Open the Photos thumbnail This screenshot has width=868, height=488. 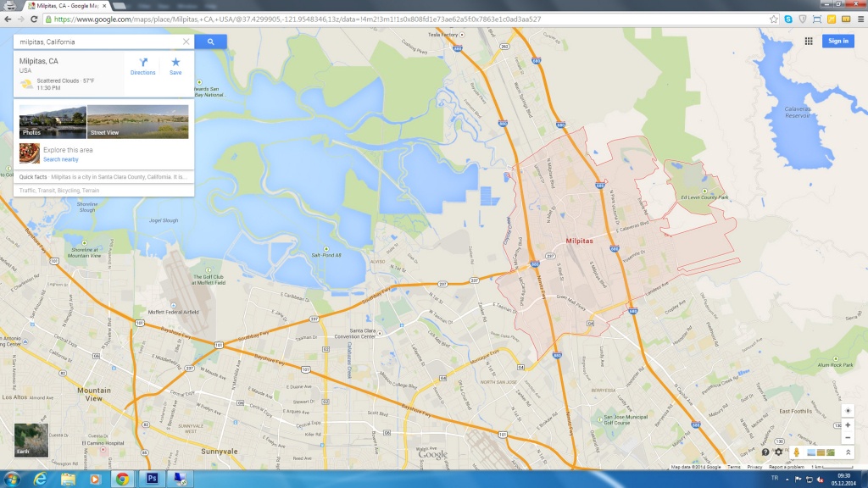tap(53, 122)
